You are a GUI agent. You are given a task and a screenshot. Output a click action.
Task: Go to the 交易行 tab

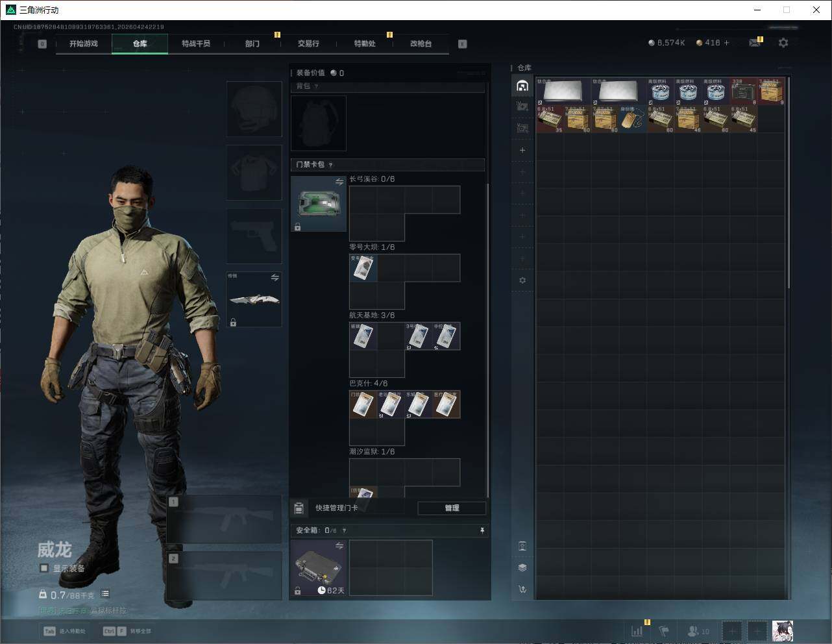[308, 43]
